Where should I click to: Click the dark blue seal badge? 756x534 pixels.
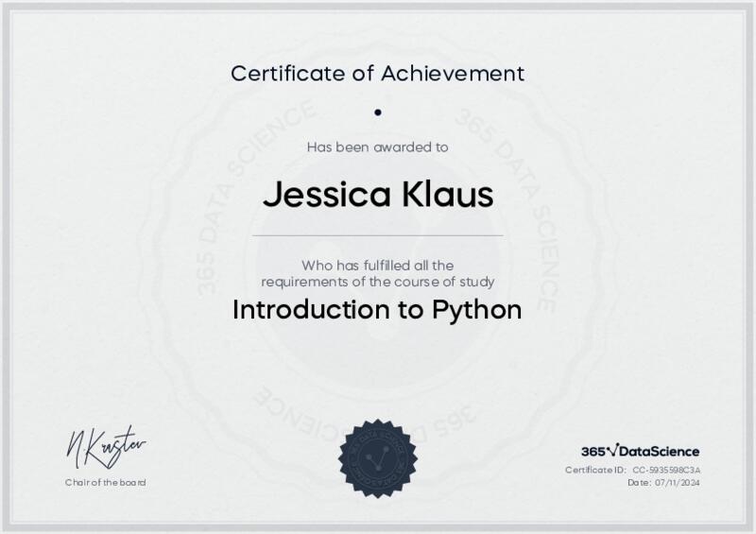tap(377, 458)
